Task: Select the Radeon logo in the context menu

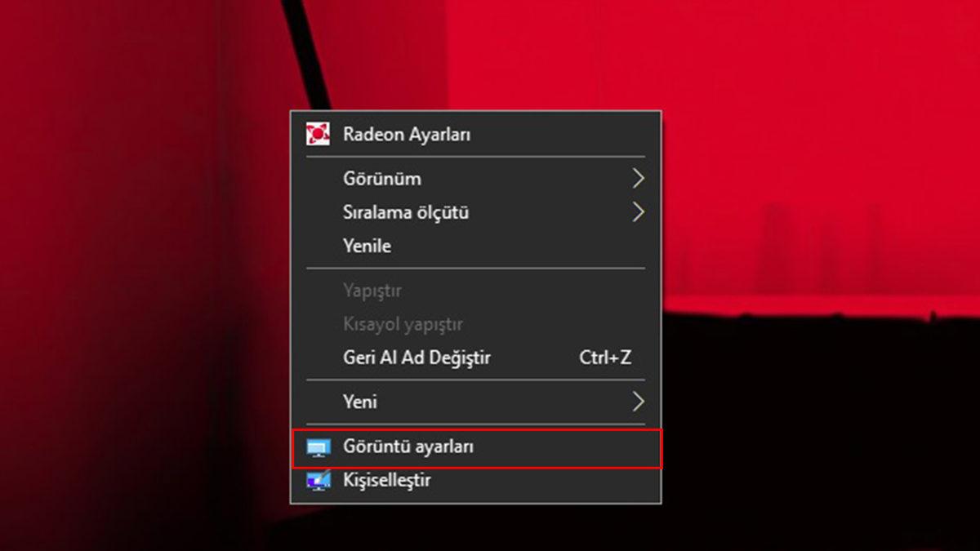Action: (318, 133)
